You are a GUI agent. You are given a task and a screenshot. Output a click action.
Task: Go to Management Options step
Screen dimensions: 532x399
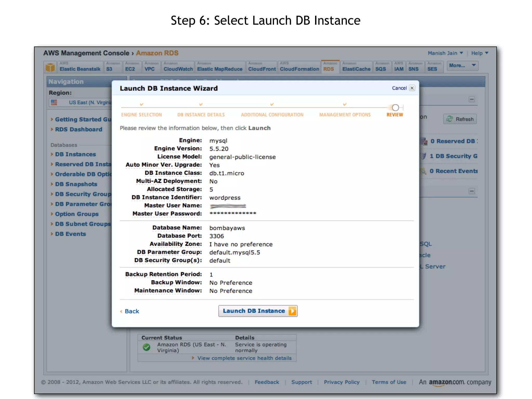coord(345,115)
